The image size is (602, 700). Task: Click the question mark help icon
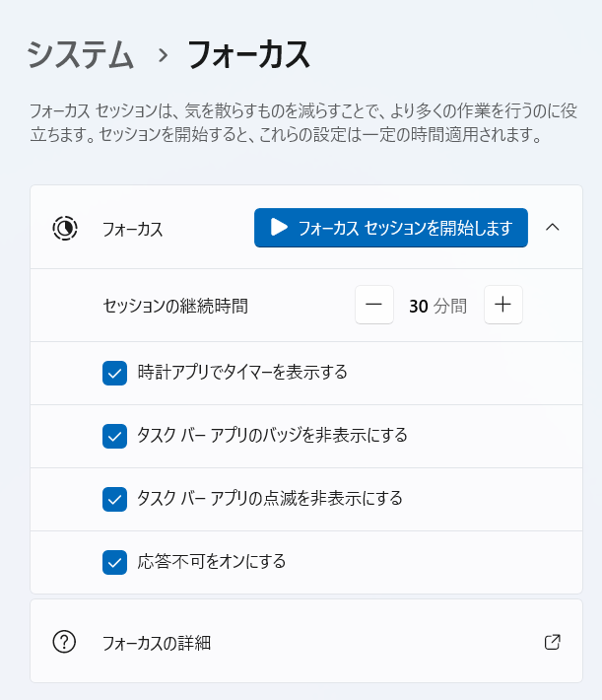(x=65, y=643)
